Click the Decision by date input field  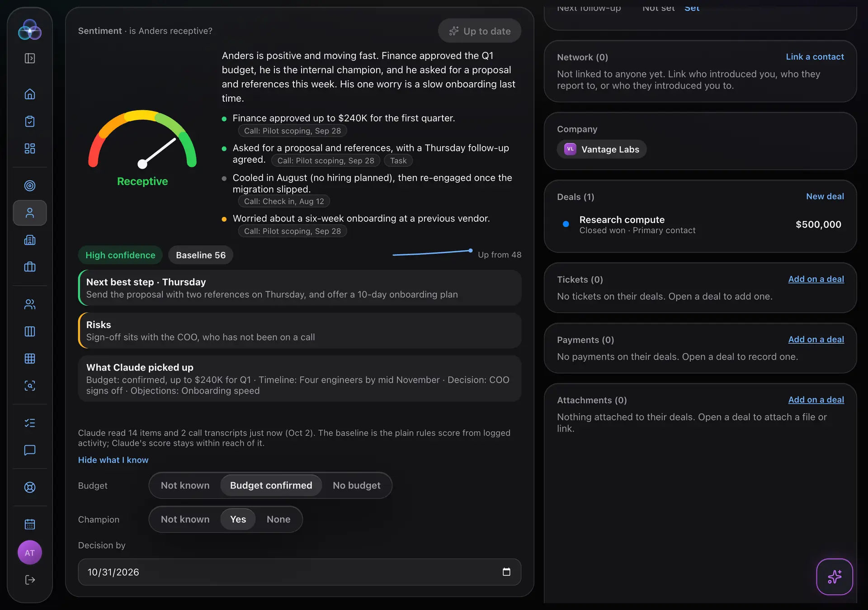[299, 572]
